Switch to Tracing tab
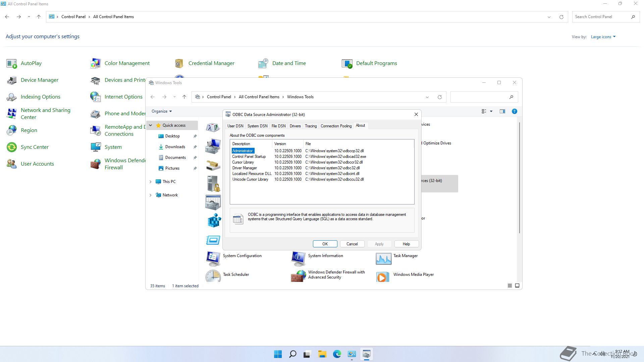Screen dimensions: 644x362 pos(311,126)
